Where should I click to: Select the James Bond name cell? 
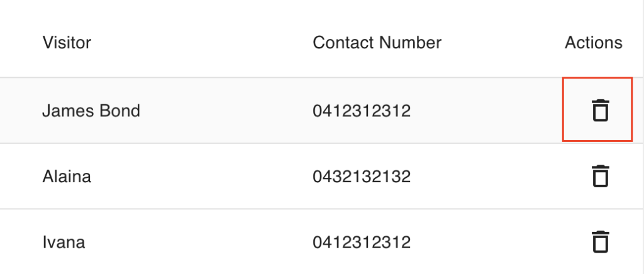(91, 111)
